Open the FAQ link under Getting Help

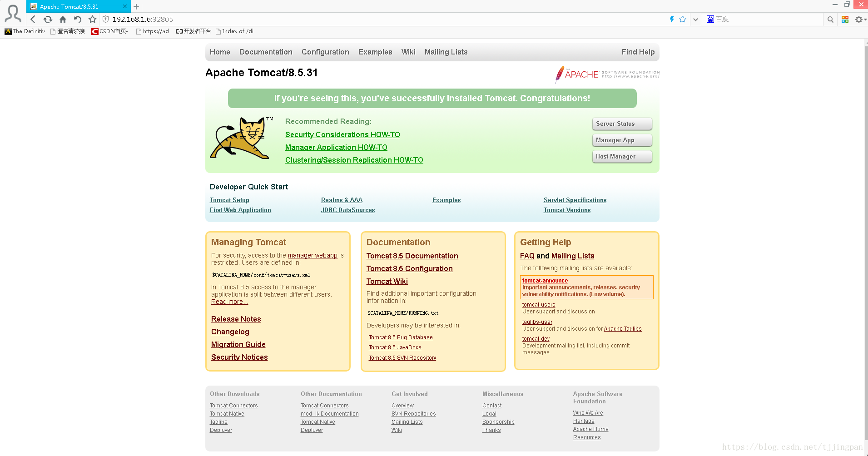(x=527, y=256)
